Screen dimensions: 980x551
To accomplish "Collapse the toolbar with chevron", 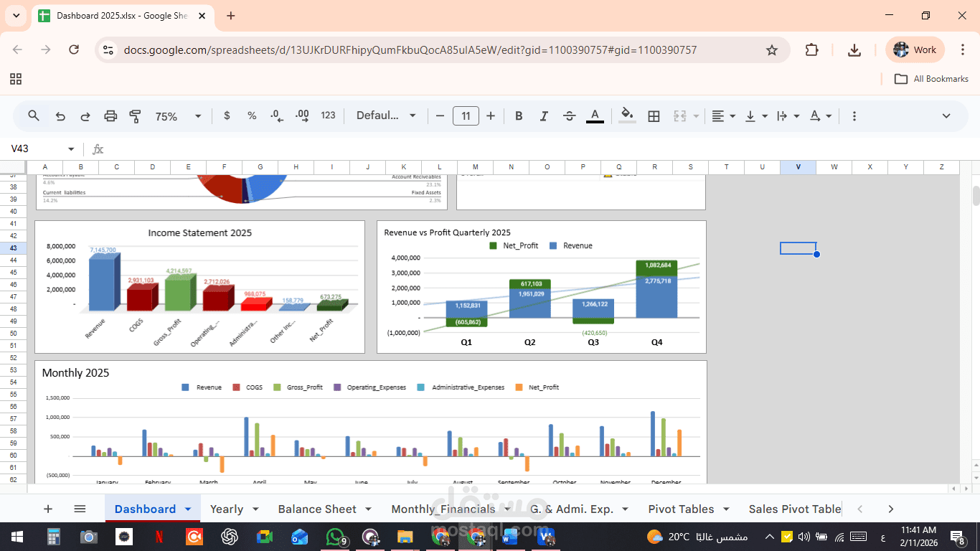I will point(946,116).
